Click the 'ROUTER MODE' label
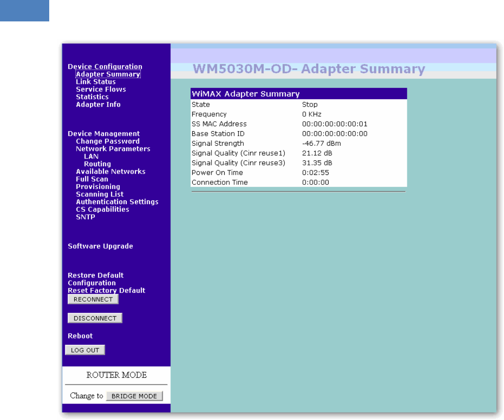Image resolution: width=504 pixels, height=420 pixels. (116, 375)
